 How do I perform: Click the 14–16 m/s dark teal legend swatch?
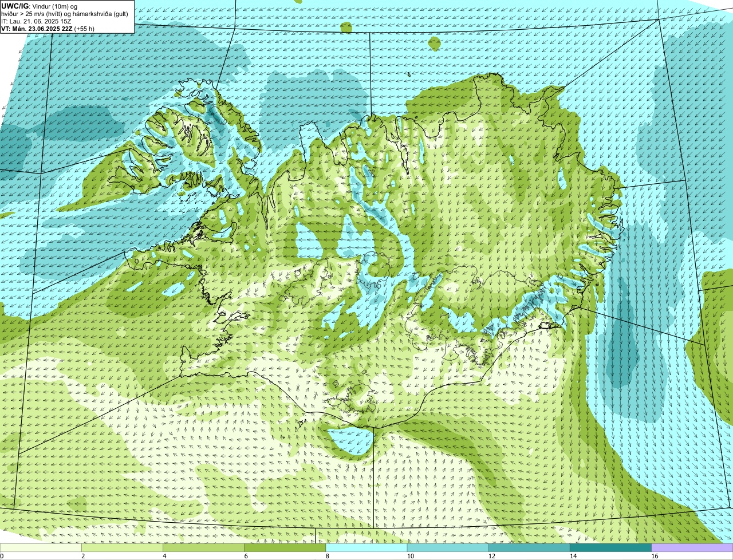pyautogui.click(x=611, y=548)
